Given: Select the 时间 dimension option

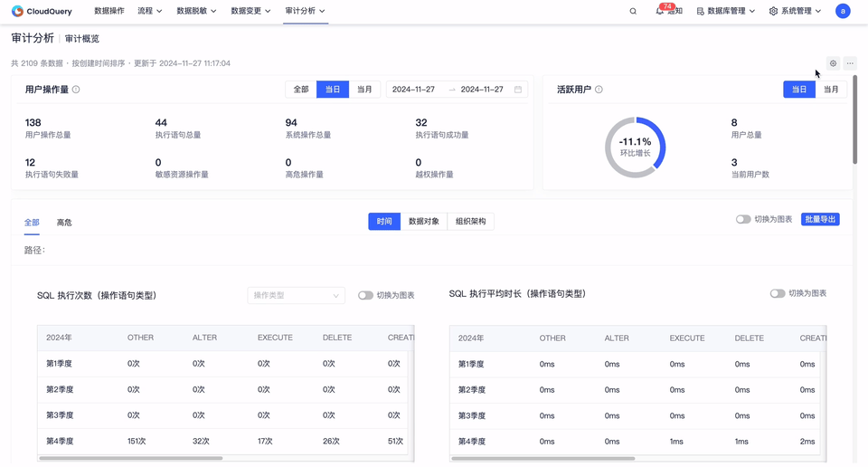Looking at the screenshot, I should (x=384, y=222).
